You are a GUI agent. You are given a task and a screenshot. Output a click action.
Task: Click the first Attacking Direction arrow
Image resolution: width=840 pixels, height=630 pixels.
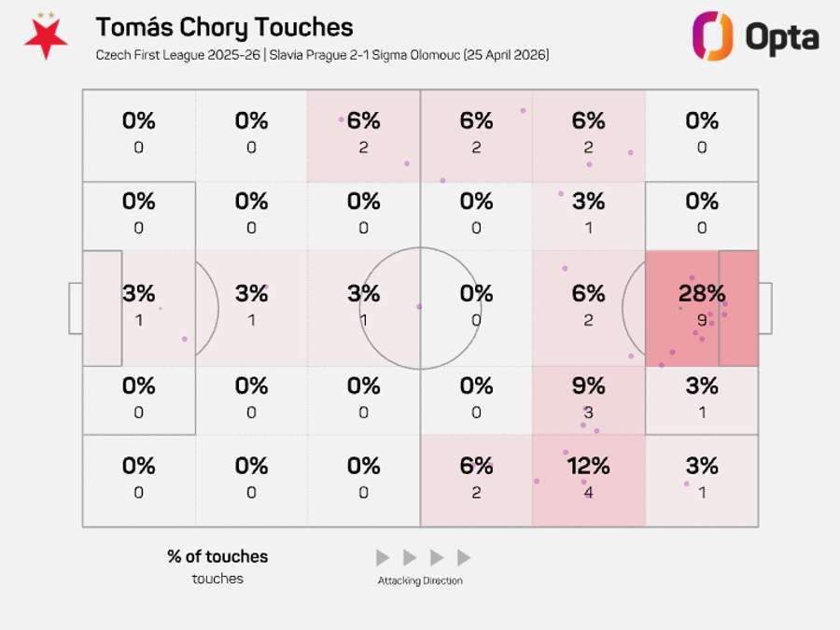coord(383,557)
